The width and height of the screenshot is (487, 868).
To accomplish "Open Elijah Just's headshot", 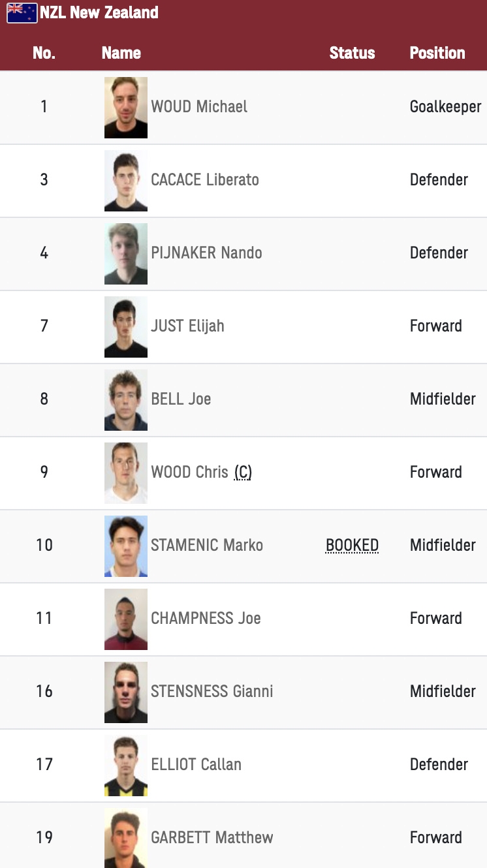I will [x=126, y=327].
